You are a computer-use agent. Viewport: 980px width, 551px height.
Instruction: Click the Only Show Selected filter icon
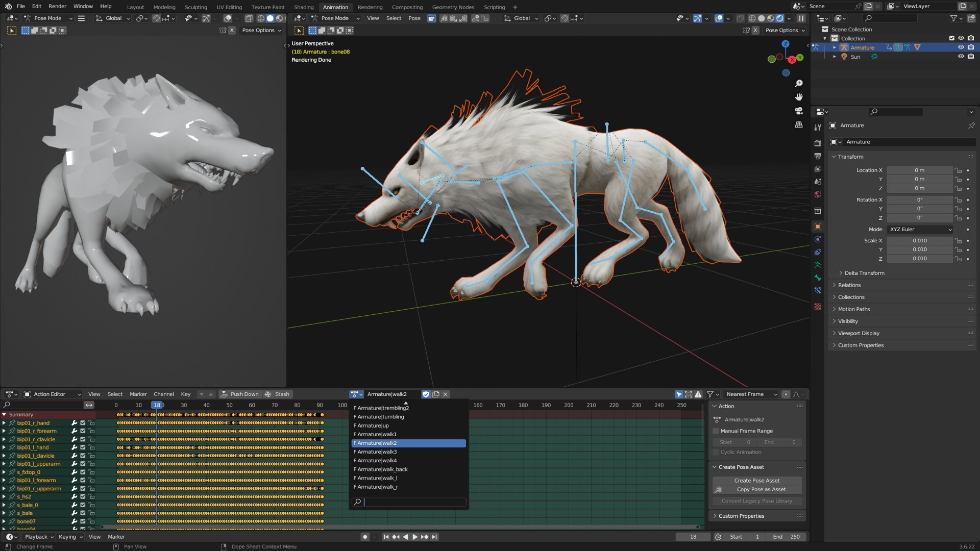click(x=679, y=394)
